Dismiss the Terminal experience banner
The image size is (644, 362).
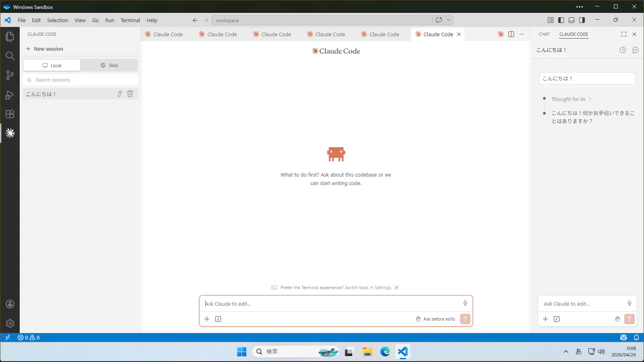pos(396,288)
